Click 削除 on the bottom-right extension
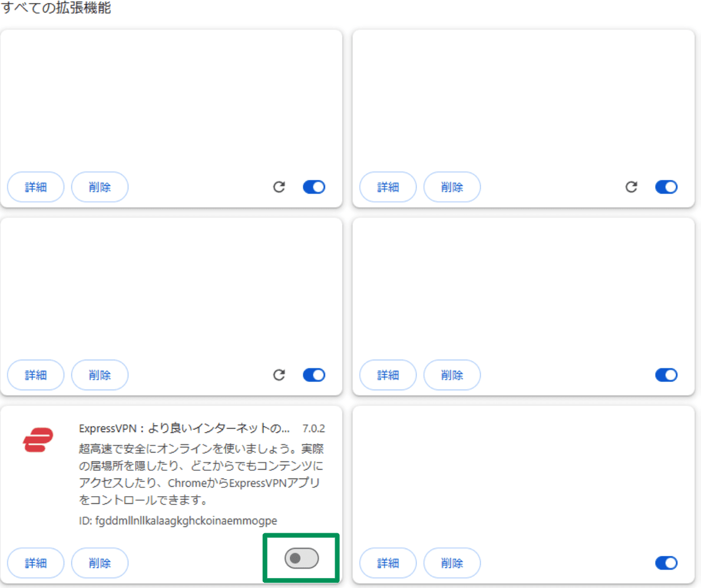The width and height of the screenshot is (701, 588). [452, 563]
